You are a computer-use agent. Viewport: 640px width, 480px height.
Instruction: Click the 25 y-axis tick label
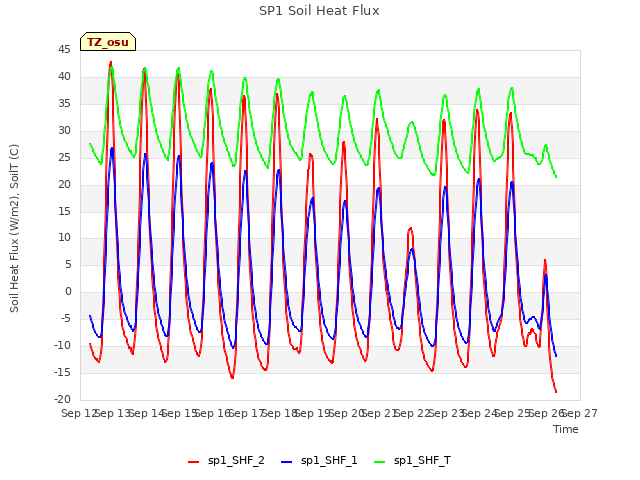point(64,157)
